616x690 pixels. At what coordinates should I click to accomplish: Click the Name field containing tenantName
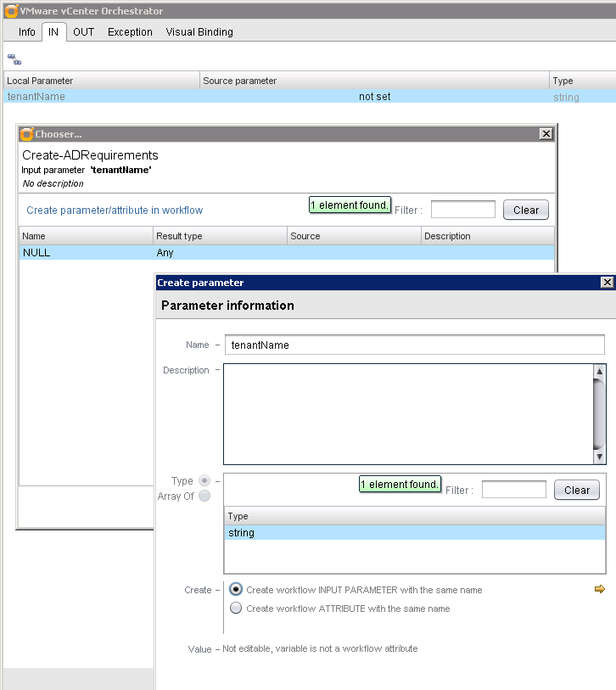pos(414,345)
